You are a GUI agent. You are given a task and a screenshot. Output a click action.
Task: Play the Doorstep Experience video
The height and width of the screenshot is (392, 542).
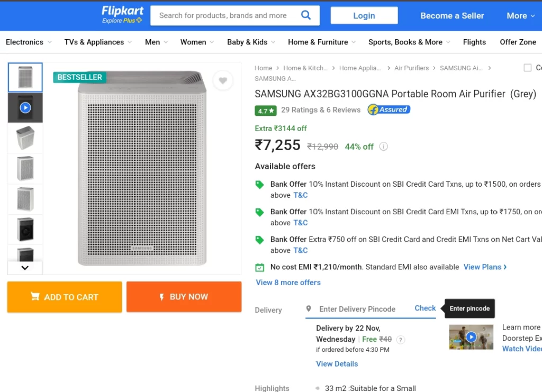point(471,337)
